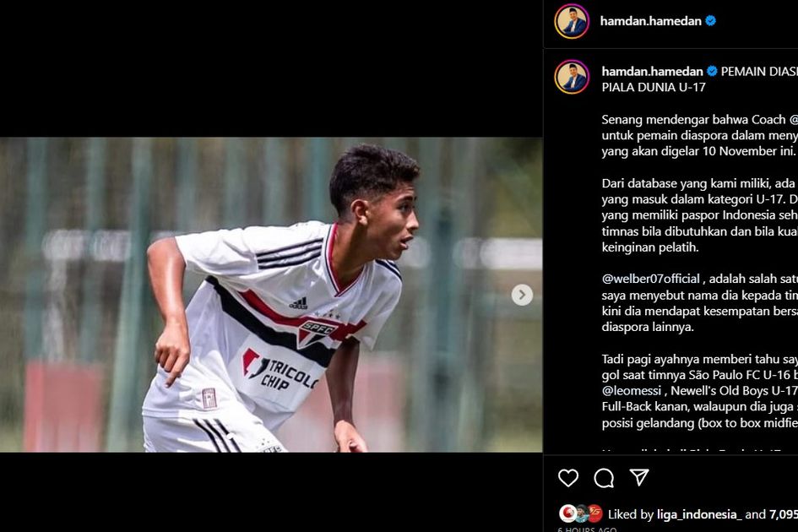Advance to next photo with carousel arrow
Viewport: 798px width, 532px height.
click(522, 295)
